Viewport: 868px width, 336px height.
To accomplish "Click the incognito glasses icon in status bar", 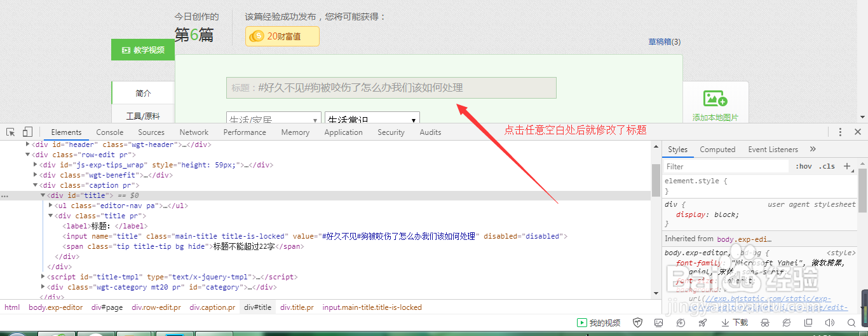I will coord(766,323).
